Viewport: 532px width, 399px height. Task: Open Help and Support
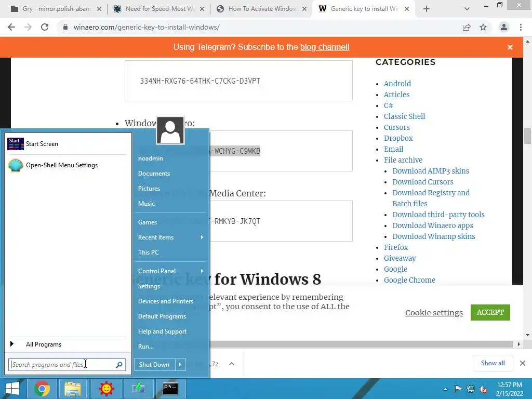(162, 331)
